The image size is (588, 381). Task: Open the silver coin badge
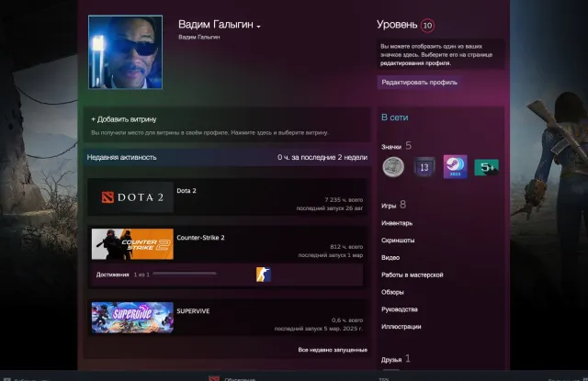click(393, 167)
